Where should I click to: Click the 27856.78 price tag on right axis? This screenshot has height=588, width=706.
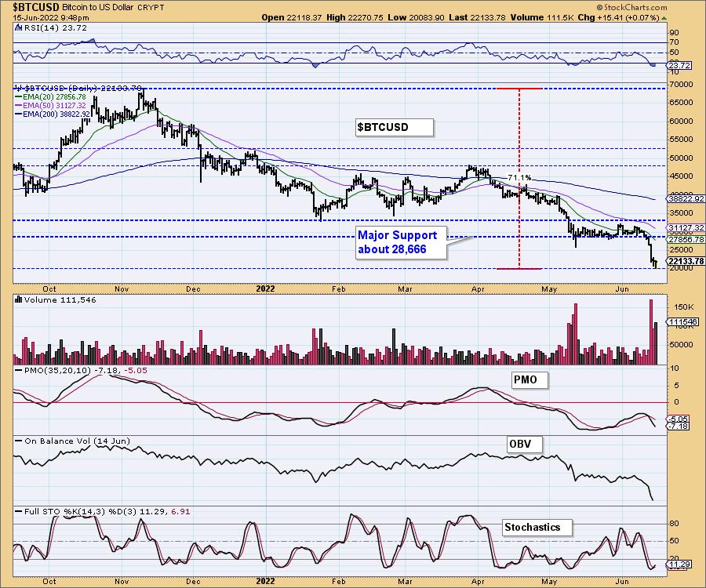(x=686, y=240)
